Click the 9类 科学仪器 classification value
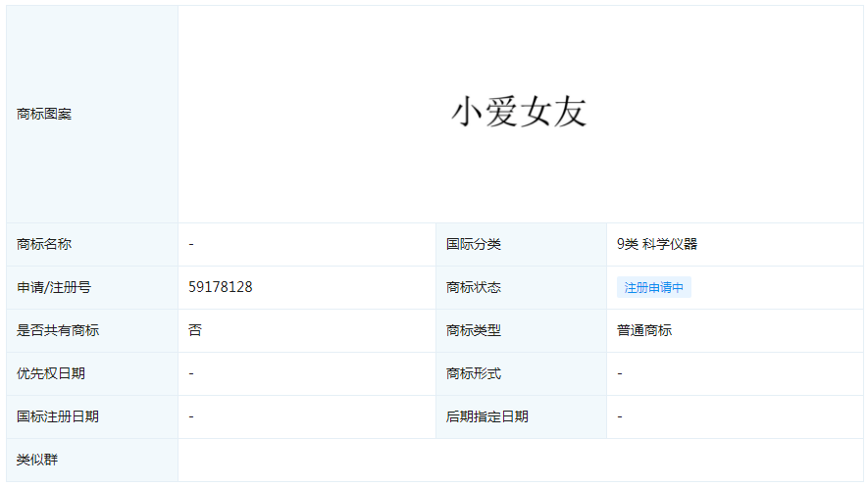868x487 pixels. click(x=657, y=244)
